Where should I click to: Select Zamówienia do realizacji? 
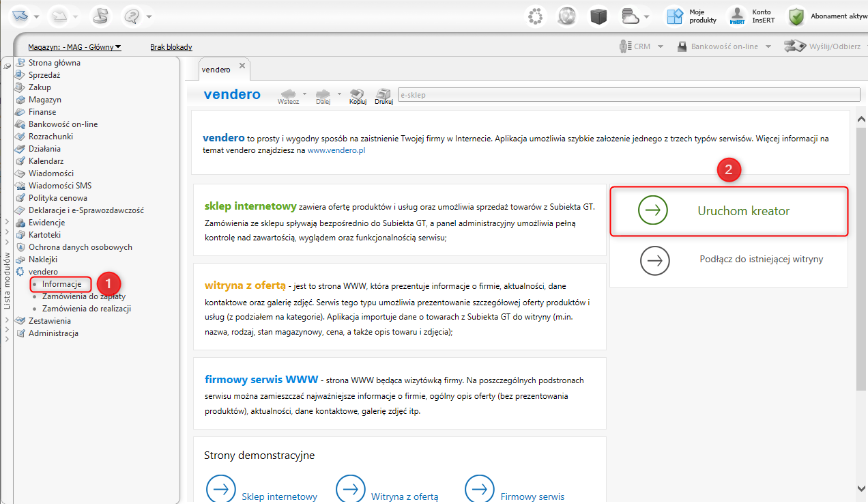coord(87,309)
